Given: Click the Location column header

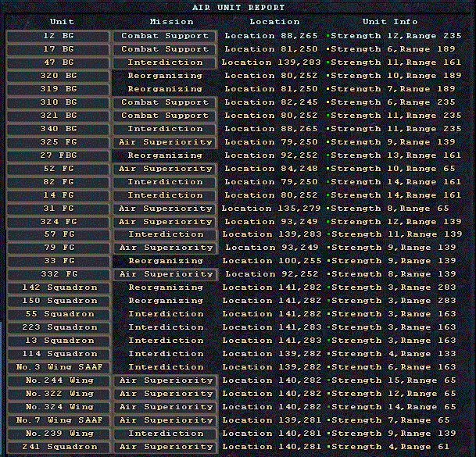Looking at the screenshot, I should pos(274,22).
